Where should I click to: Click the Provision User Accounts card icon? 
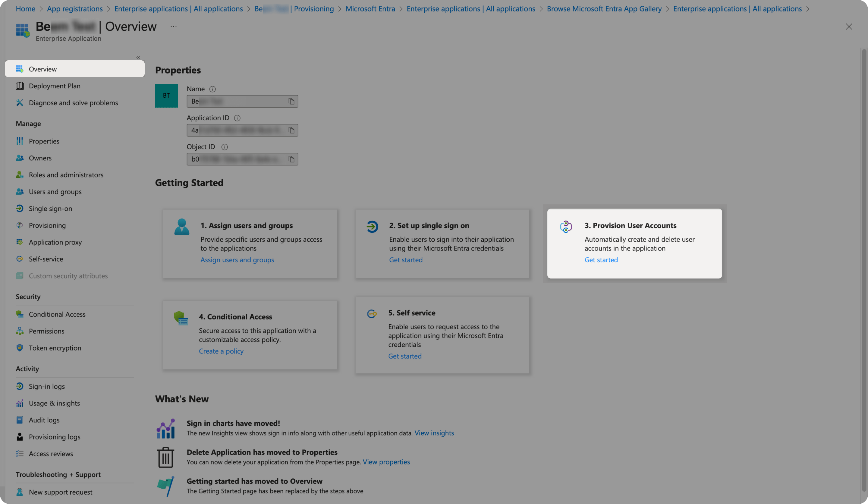[x=566, y=227]
